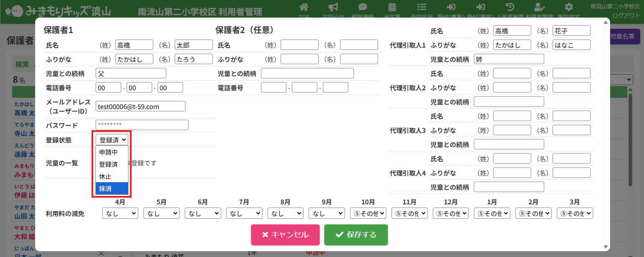Click the TOP home icon
This screenshot has width=644, height=257.
[304, 7]
